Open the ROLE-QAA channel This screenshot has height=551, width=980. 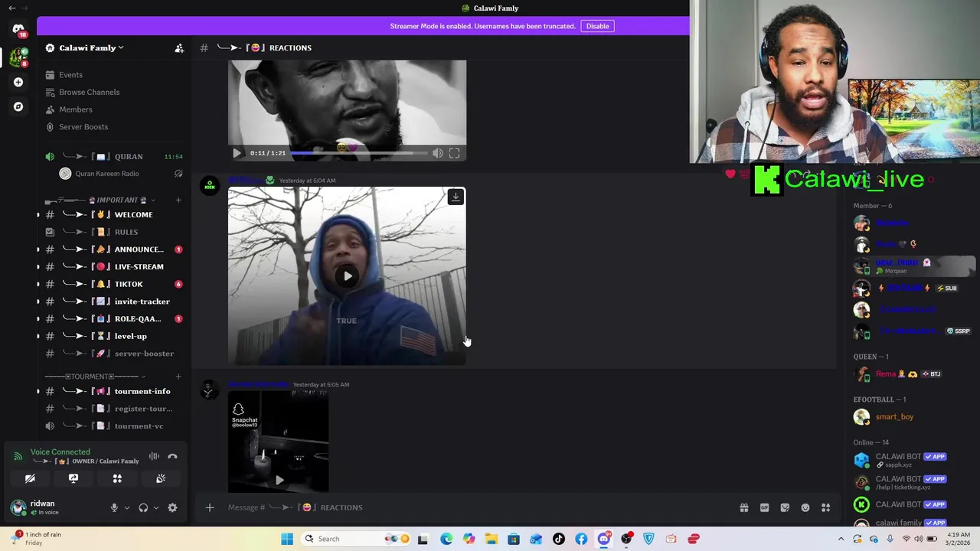(x=115, y=319)
